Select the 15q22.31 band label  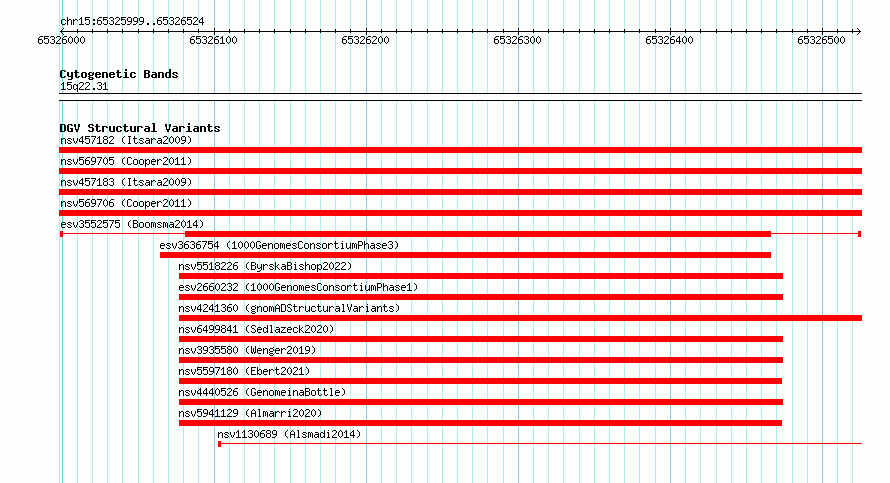coord(84,87)
